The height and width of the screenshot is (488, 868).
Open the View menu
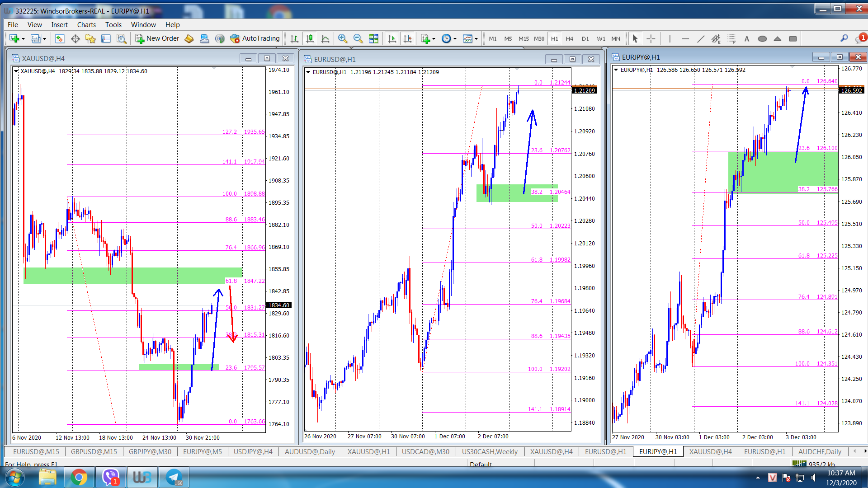coord(34,25)
